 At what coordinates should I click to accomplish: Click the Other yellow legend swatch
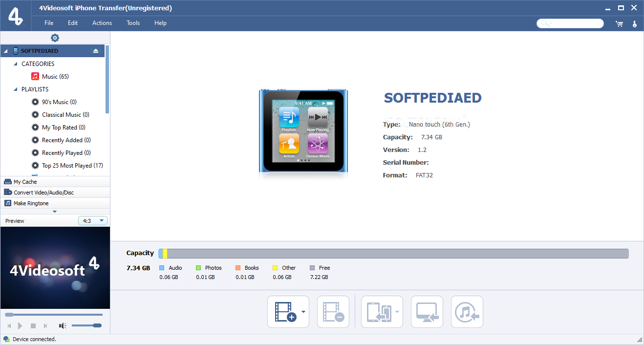coord(275,268)
